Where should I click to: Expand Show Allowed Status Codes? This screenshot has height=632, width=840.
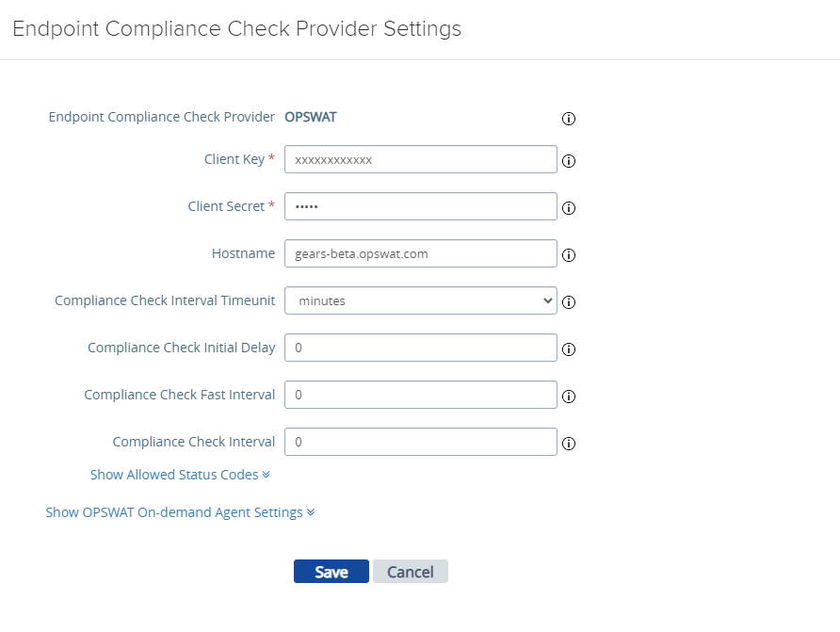coord(180,475)
